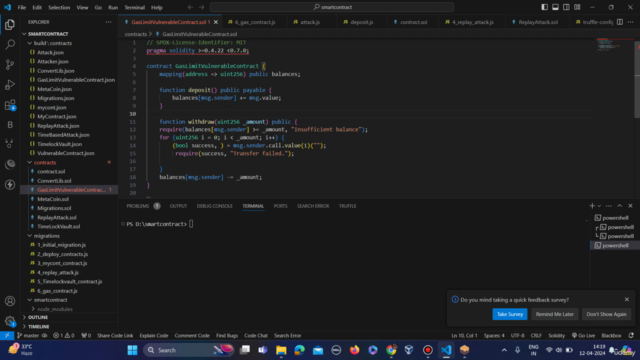The width and height of the screenshot is (640, 360).
Task: Click the Don't Show Again button
Action: click(606, 314)
